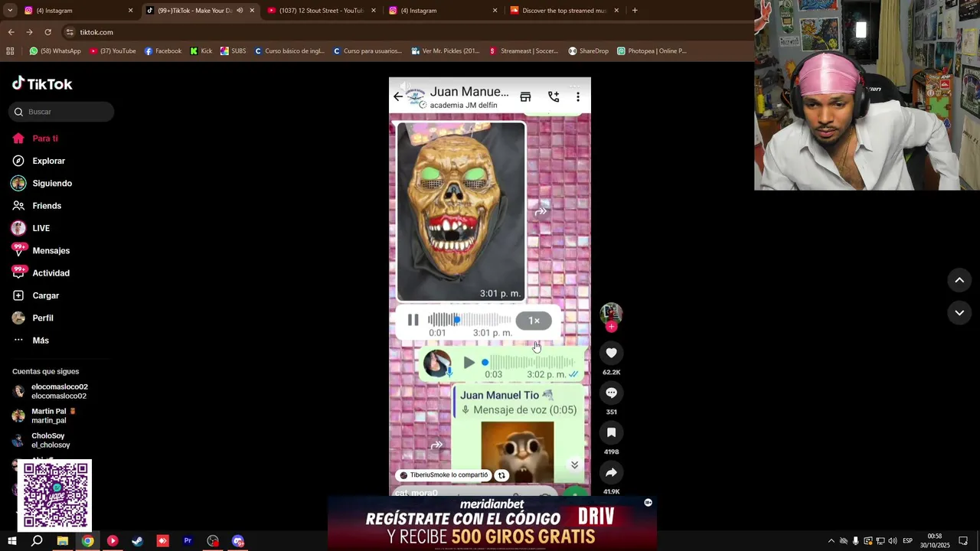Click browser forward arrow
This screenshot has width=980, height=551.
coord(29,32)
